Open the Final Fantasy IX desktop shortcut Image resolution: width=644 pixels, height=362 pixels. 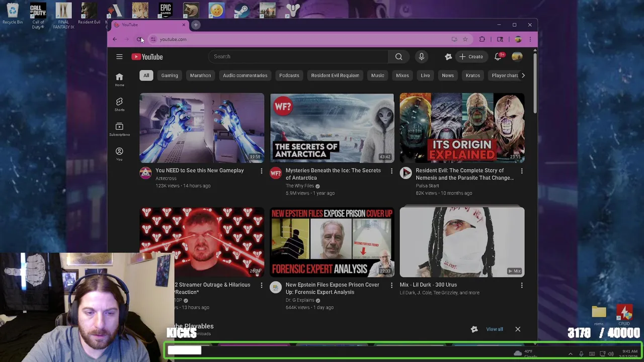point(63,16)
